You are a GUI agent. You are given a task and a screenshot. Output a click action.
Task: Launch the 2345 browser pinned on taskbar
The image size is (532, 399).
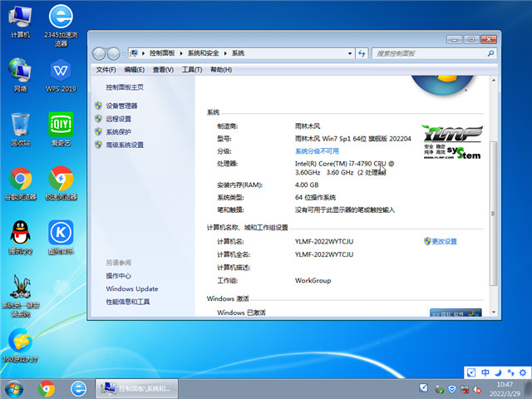point(78,389)
